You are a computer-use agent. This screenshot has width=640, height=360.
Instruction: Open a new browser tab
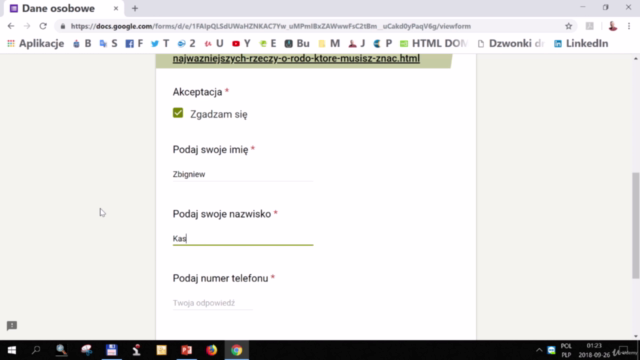coord(135,8)
